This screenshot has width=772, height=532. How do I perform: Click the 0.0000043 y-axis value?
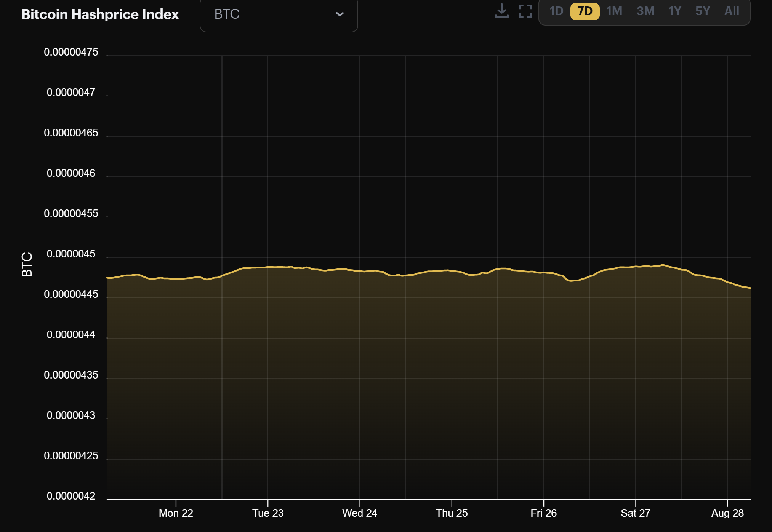71,415
